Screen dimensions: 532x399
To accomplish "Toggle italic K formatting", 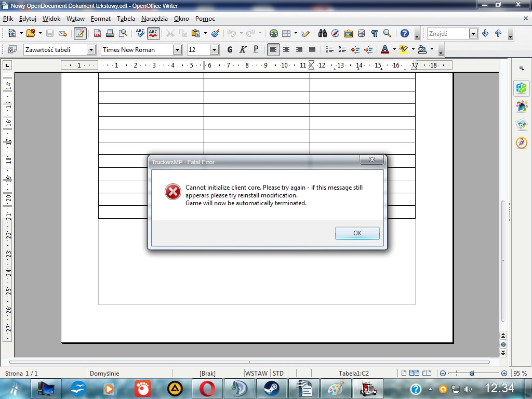I will pyautogui.click(x=243, y=49).
